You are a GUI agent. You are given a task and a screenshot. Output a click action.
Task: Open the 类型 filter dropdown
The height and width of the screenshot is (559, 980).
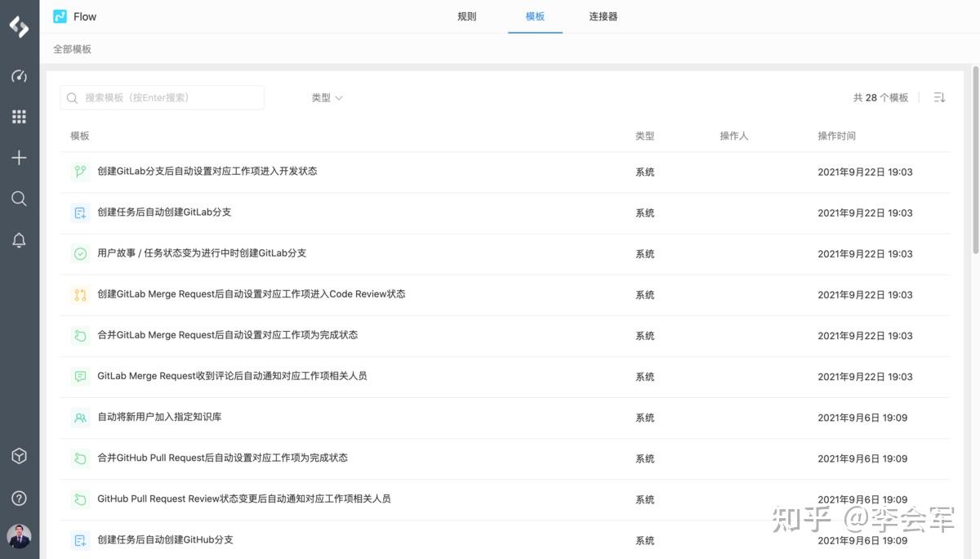pos(326,96)
